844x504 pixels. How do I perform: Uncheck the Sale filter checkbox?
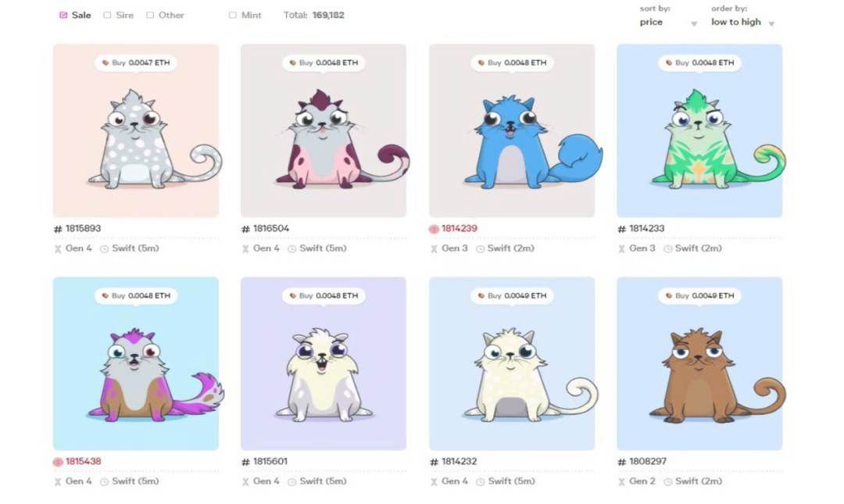pos(63,15)
